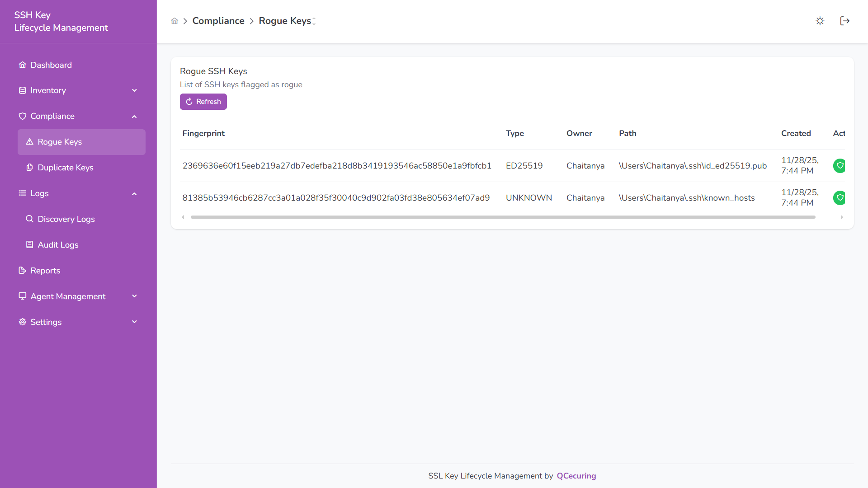The width and height of the screenshot is (868, 488).
Task: Toggle the light/dark theme sun icon
Action: coord(820,21)
